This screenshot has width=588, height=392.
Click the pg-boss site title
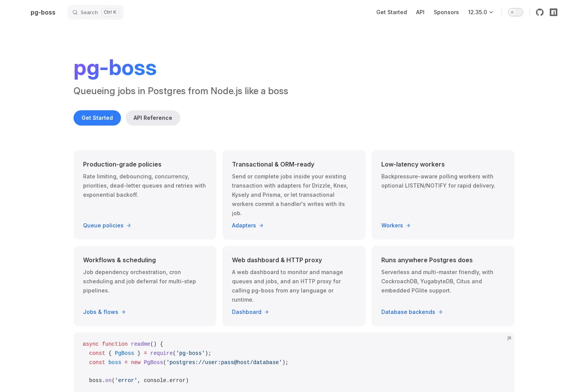(43, 12)
